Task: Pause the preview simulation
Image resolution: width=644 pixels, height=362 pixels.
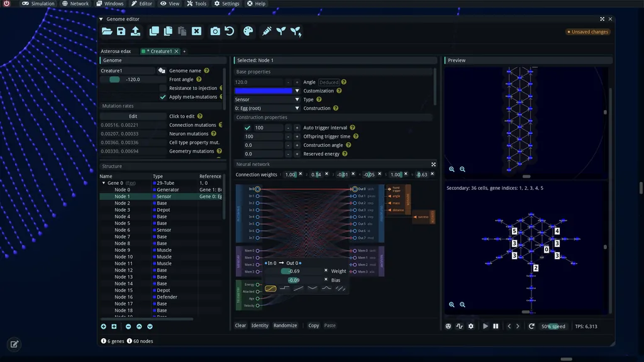Action: 496,326
